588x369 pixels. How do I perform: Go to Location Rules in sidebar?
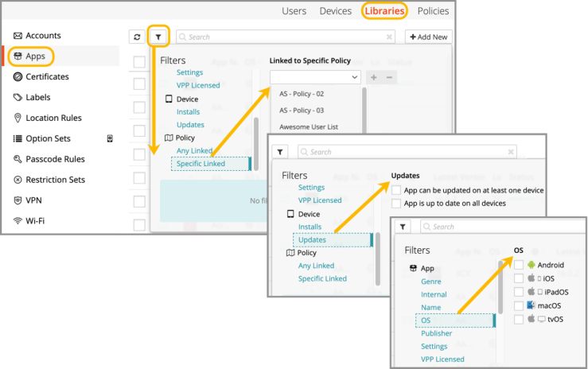click(x=53, y=118)
